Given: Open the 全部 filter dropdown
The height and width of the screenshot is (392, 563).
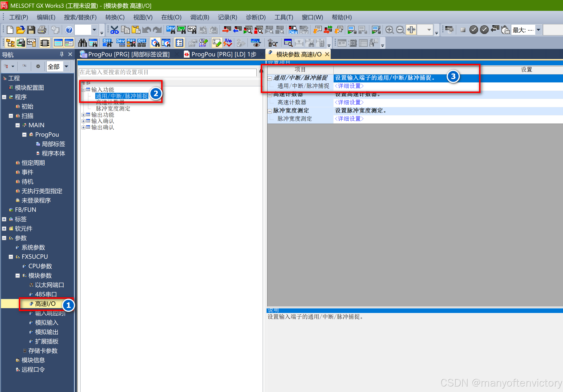Looking at the screenshot, I should click(x=66, y=66).
